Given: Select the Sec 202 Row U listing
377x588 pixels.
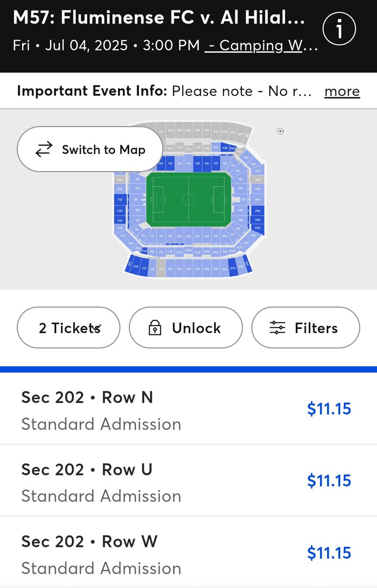Looking at the screenshot, I should point(188,481).
